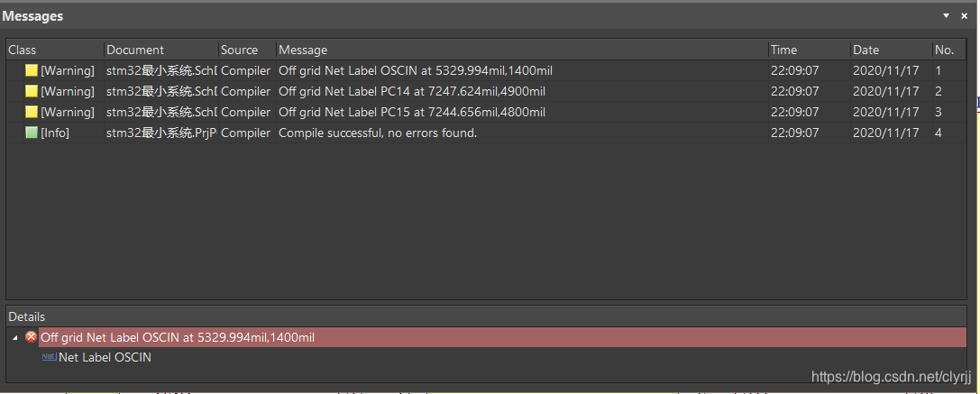Click yellow warning icon for PC15 message
The height and width of the screenshot is (394, 980).
click(32, 112)
